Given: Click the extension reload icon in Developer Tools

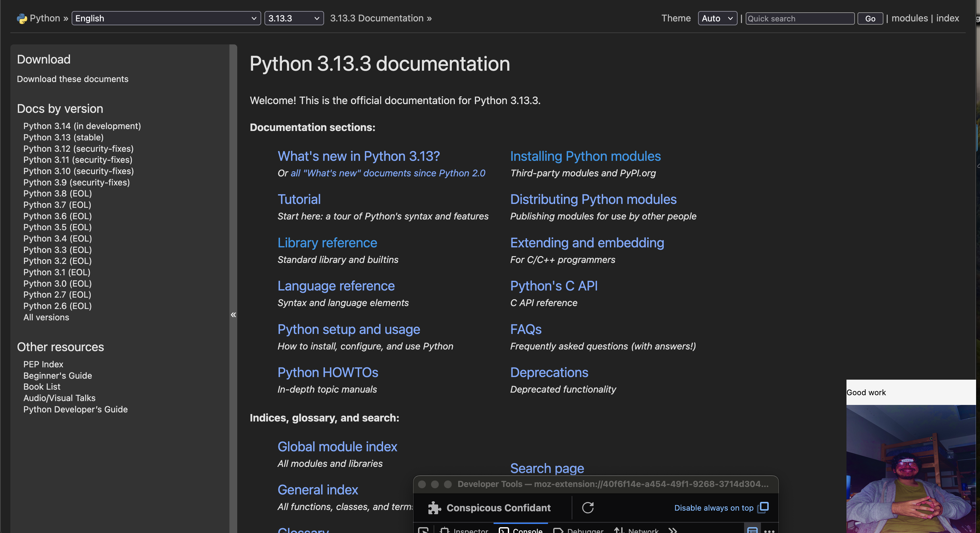Looking at the screenshot, I should (588, 507).
